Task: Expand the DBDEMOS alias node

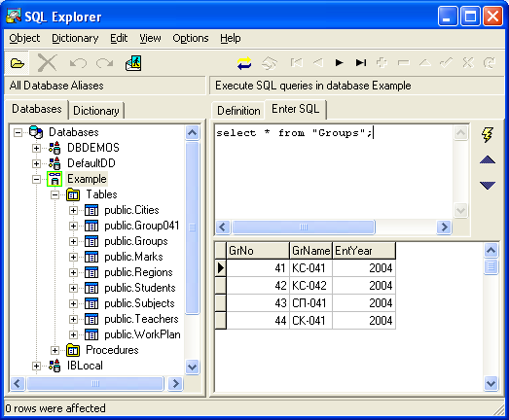Action: 36,148
